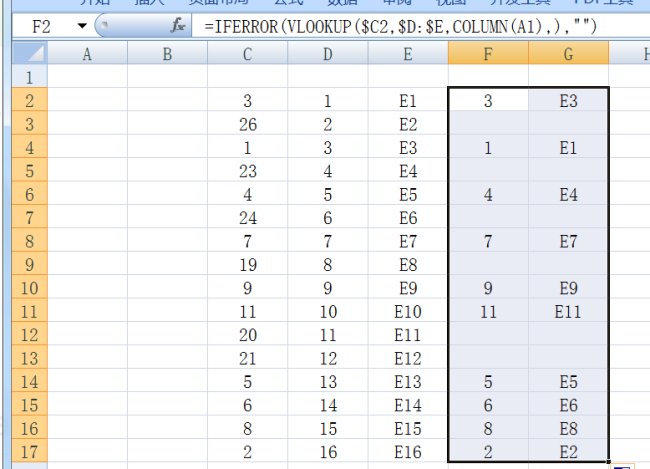Click the Name Box showing F2

40,25
